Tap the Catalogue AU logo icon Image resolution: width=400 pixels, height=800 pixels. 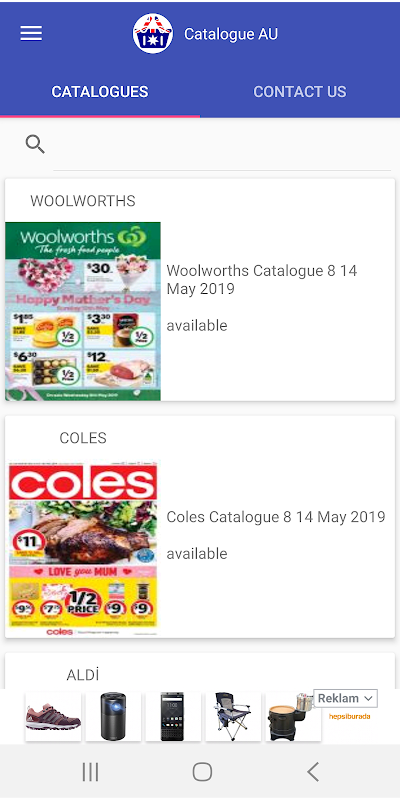point(153,34)
